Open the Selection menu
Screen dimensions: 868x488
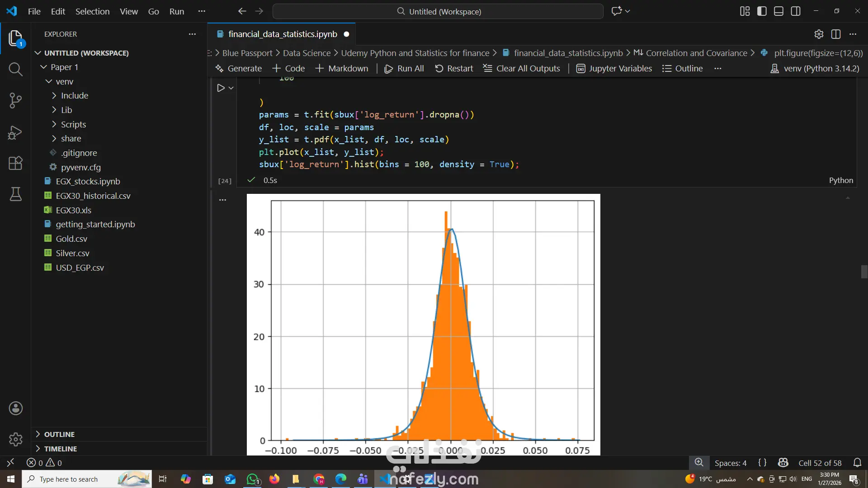click(x=92, y=11)
